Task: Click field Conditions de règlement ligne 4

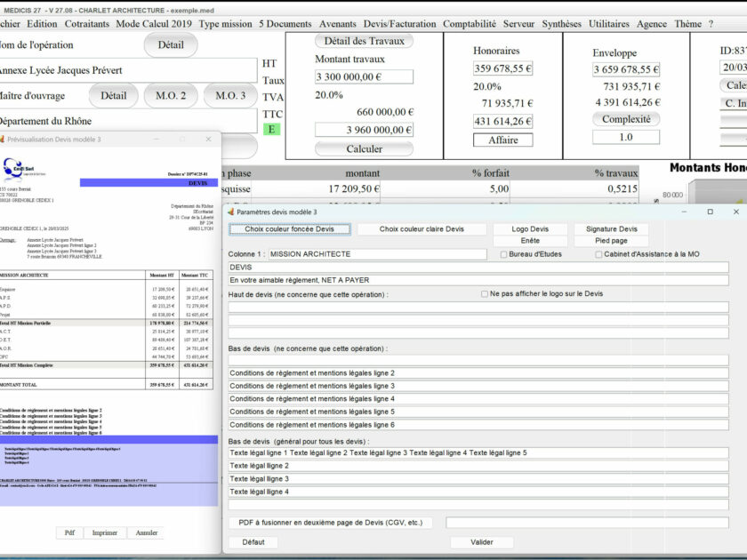Action: point(478,398)
